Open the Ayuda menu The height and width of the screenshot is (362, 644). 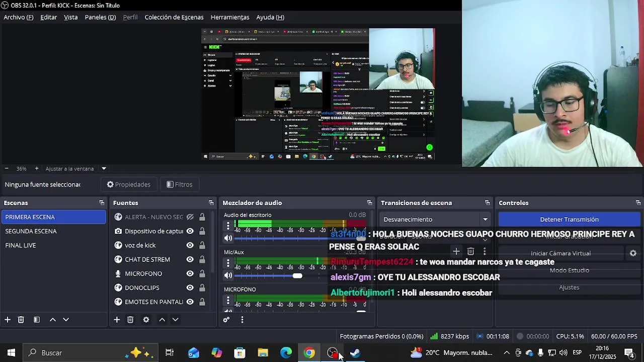[270, 17]
